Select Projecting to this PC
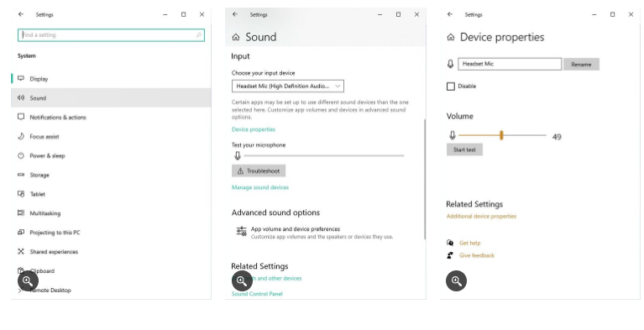 (111, 233)
